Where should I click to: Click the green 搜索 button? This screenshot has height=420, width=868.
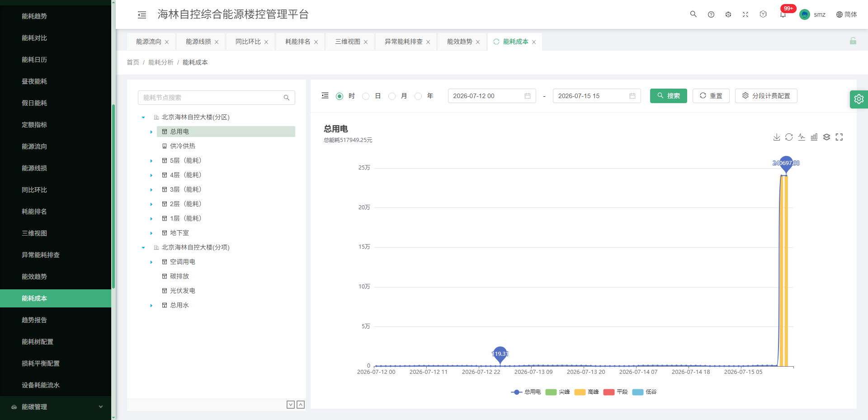coord(668,96)
